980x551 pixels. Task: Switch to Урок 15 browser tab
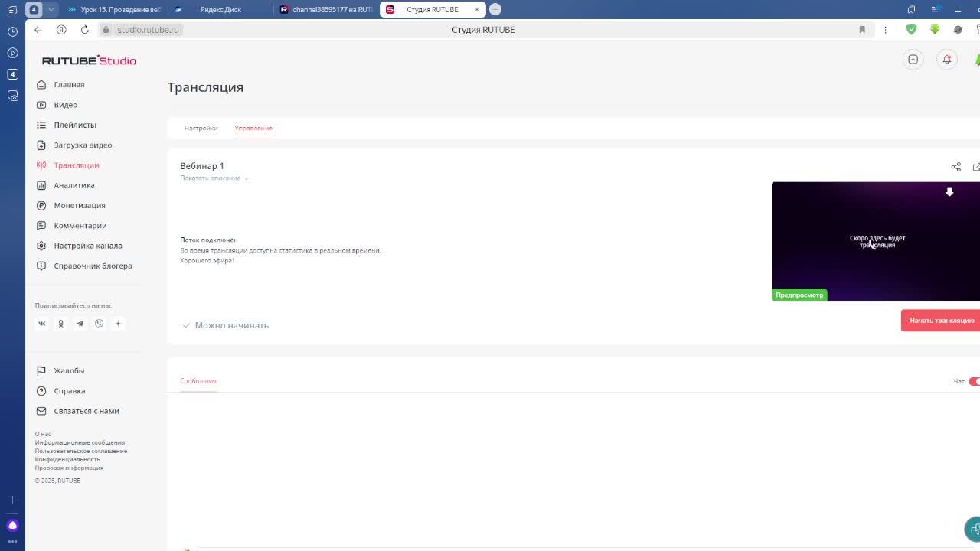coord(115,9)
